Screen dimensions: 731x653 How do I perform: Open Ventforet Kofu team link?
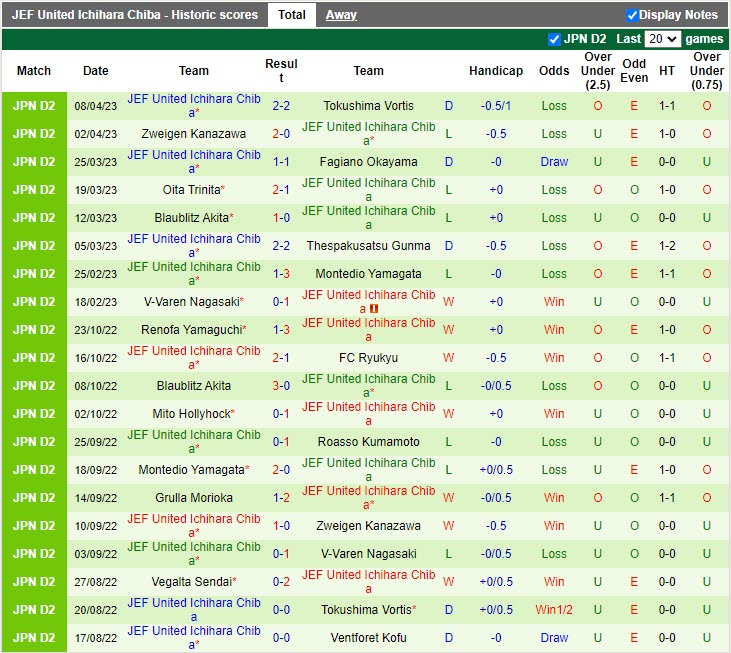point(368,637)
